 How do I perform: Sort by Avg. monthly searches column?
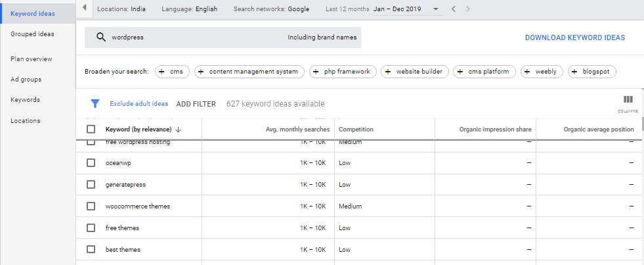[x=298, y=129]
